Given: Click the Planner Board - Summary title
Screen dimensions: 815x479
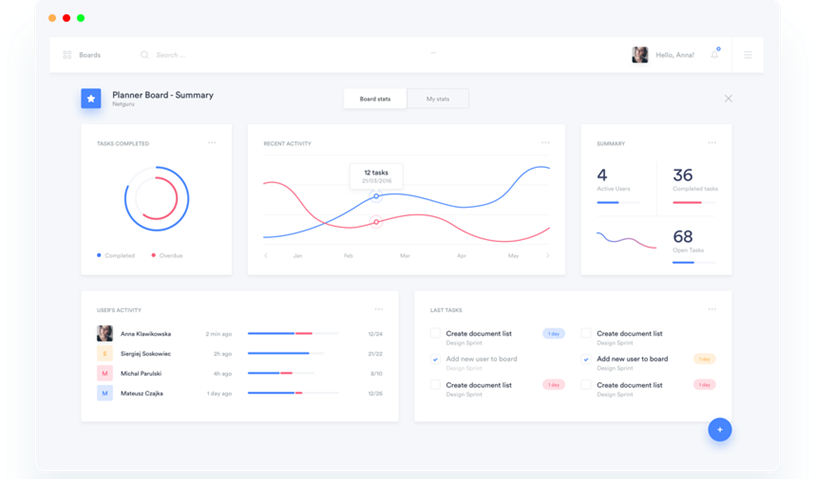Looking at the screenshot, I should tap(163, 95).
